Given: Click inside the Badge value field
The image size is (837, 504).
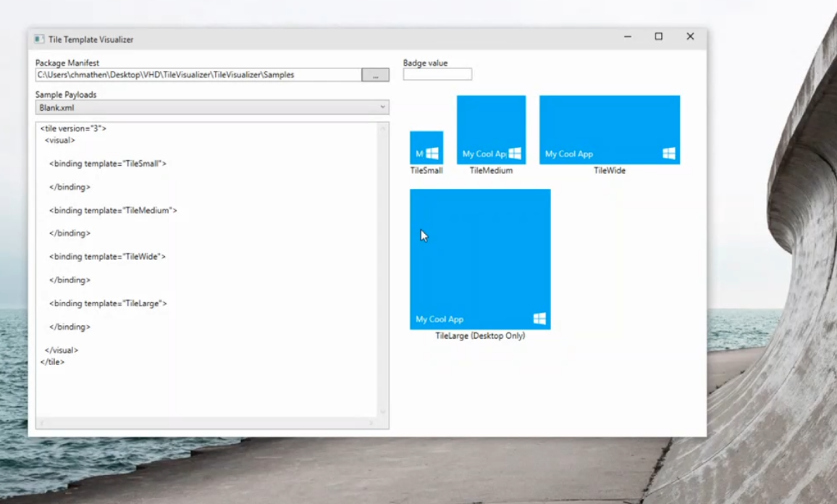Looking at the screenshot, I should pyautogui.click(x=437, y=73).
